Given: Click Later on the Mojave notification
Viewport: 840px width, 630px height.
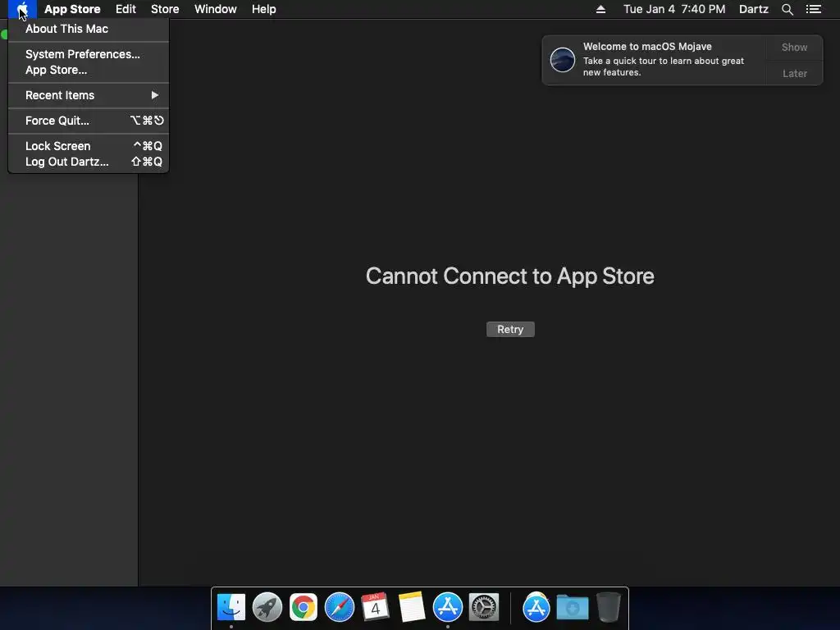Looking at the screenshot, I should [794, 73].
